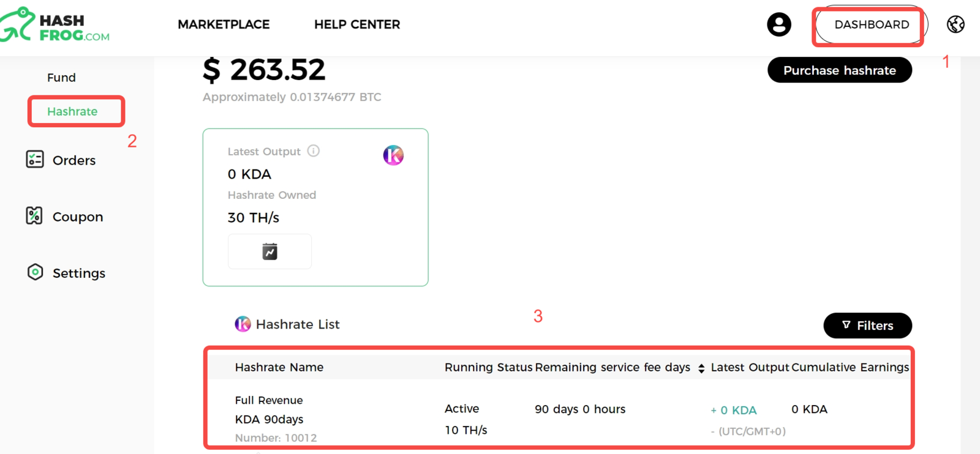Click the Purchase hashrate button
This screenshot has height=454, width=980.
(840, 70)
